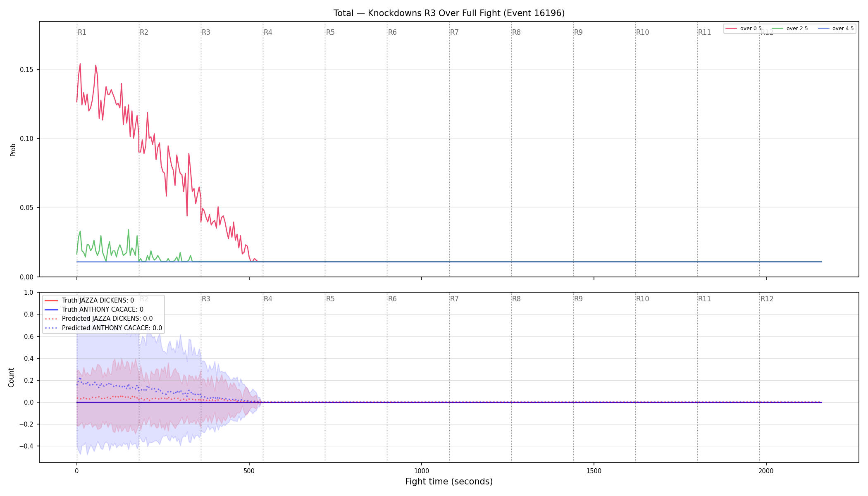
Task: Click the 'Count' y-axis label
Action: 11,377
